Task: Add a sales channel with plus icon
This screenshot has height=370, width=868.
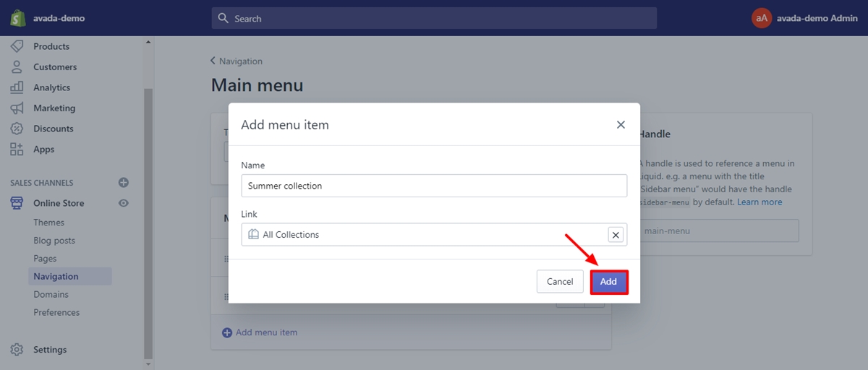Action: (124, 183)
